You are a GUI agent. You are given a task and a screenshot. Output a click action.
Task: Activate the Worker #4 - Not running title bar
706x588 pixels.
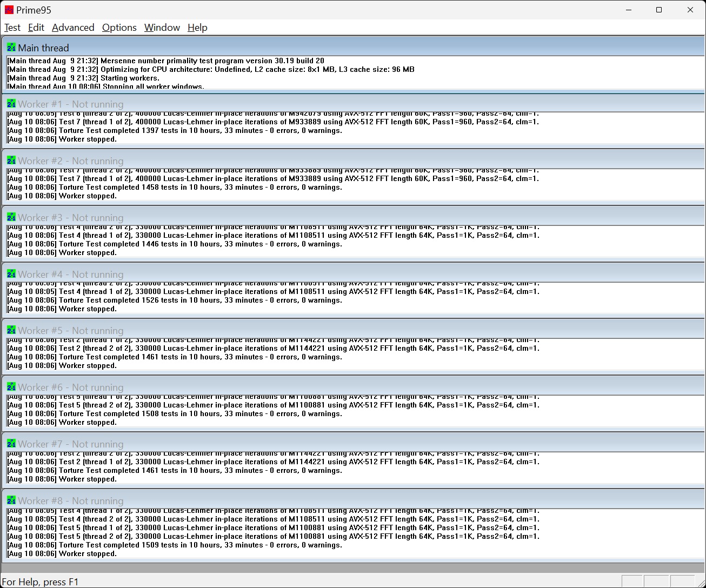354,274
